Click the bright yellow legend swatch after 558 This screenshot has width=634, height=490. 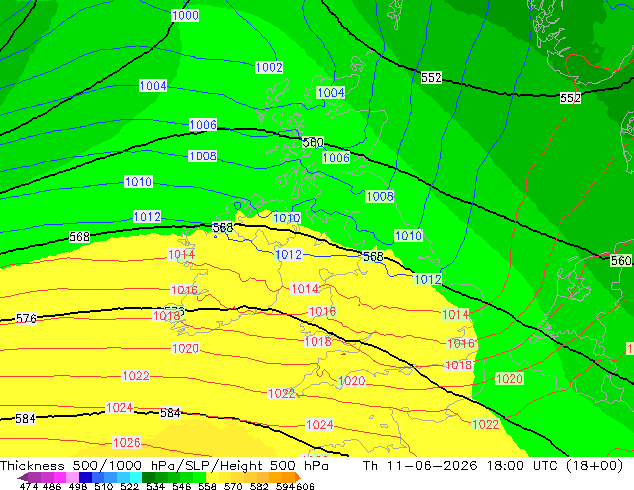(212, 477)
